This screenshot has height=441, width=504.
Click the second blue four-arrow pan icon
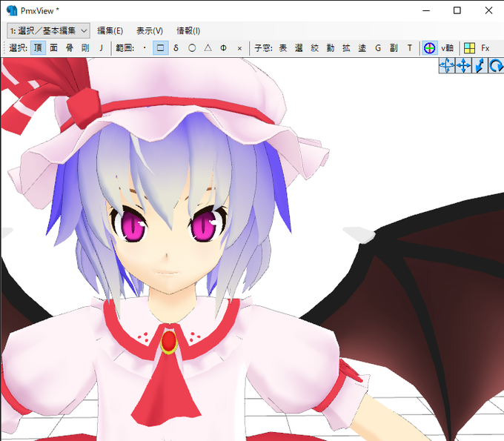tap(463, 65)
